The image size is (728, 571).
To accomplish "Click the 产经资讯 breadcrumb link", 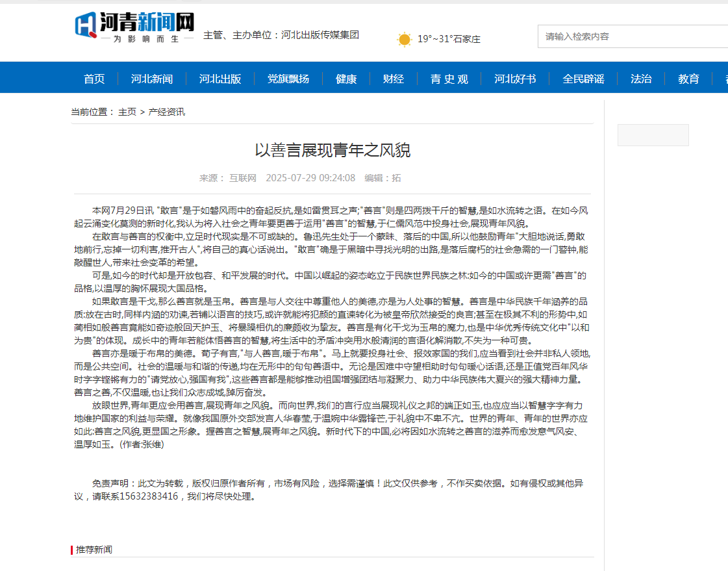I will pos(167,112).
